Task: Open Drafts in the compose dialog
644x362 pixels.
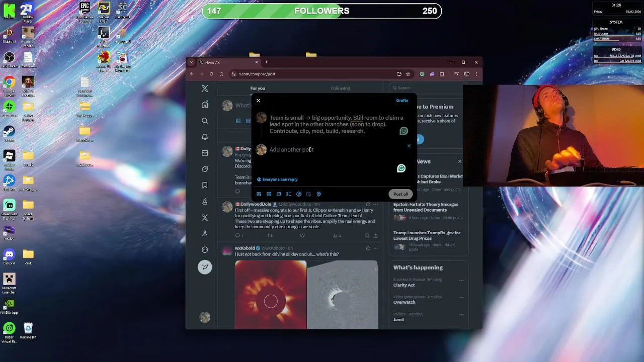Action: [x=402, y=101]
